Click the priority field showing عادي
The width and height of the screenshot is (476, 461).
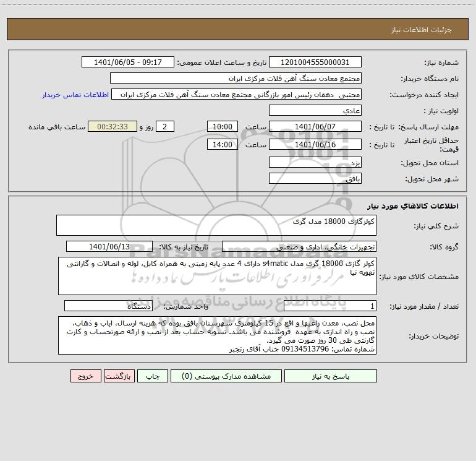point(315,111)
